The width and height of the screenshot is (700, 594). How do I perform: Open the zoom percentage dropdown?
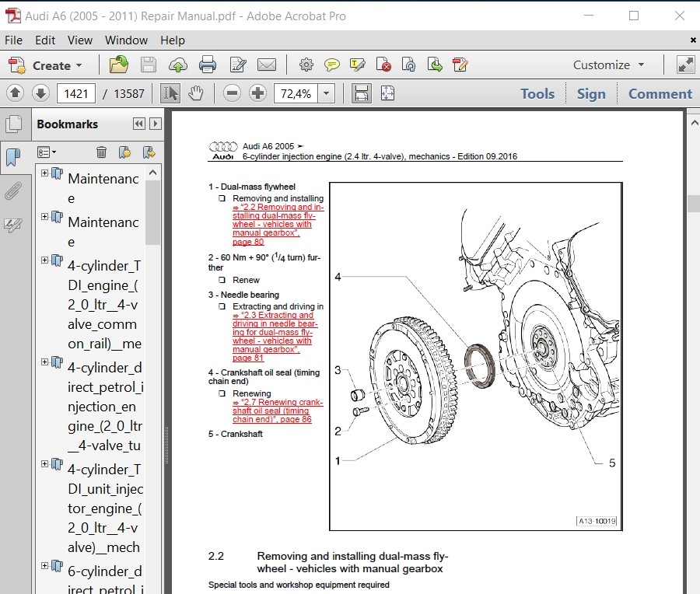pos(326,94)
